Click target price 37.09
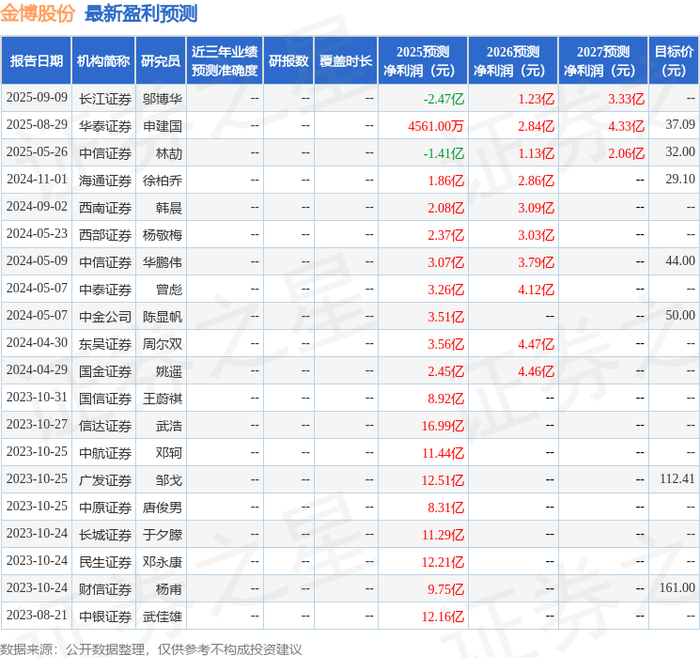This screenshot has width=700, height=658. coord(680,125)
